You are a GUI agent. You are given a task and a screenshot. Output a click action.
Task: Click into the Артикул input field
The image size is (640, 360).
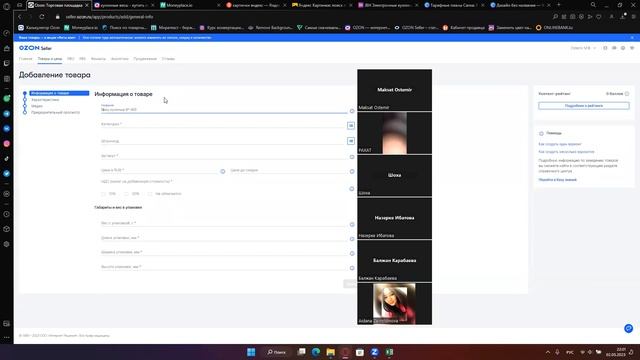[x=223, y=156]
